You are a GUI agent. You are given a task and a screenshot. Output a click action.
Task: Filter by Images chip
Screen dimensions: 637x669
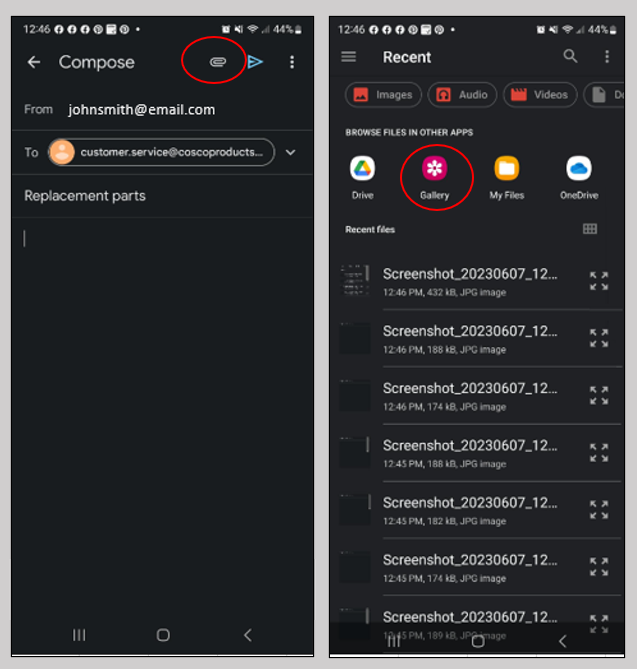(x=383, y=95)
